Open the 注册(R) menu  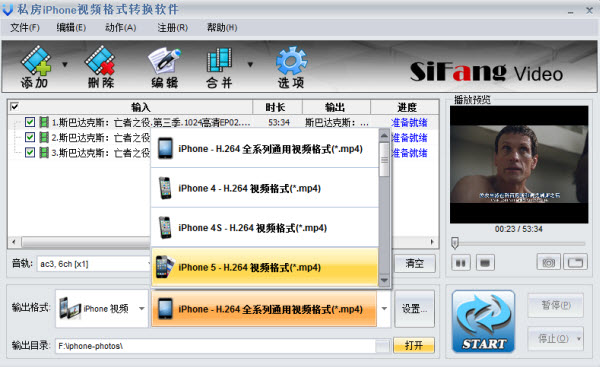point(173,28)
